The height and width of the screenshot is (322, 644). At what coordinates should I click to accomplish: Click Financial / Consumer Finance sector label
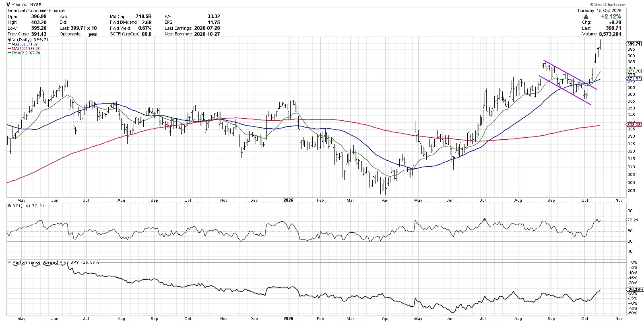(x=36, y=10)
